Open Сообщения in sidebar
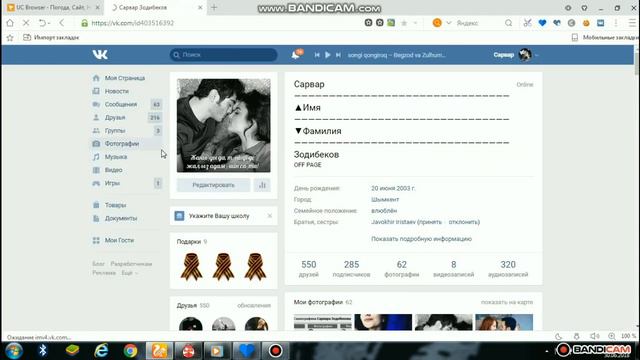 coord(120,104)
